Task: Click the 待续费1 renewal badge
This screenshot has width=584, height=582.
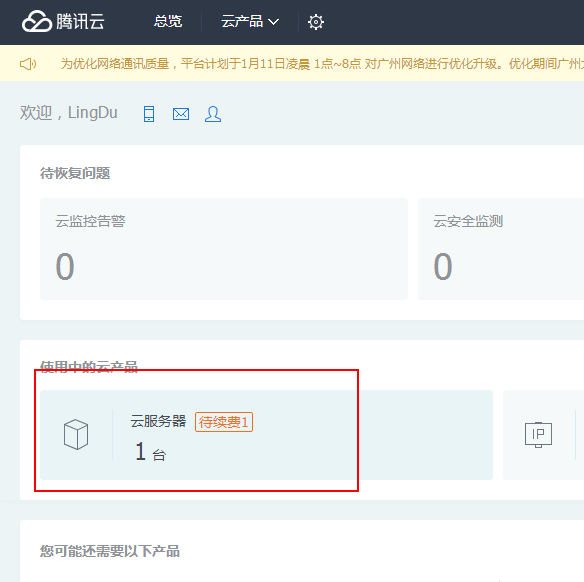Action: coord(224,422)
